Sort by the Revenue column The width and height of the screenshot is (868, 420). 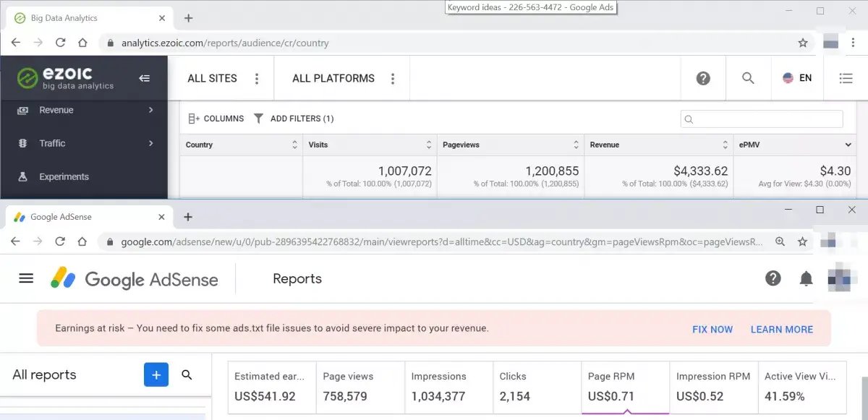658,145
